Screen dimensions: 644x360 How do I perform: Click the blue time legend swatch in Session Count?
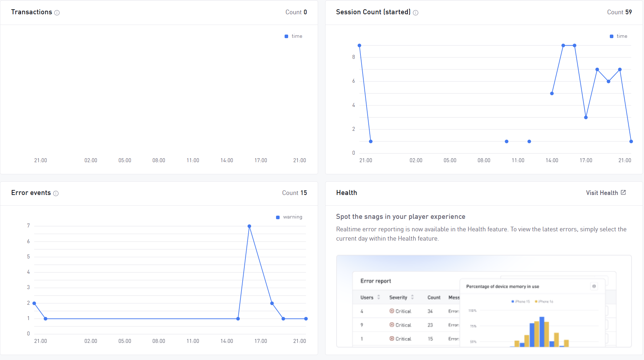click(612, 36)
